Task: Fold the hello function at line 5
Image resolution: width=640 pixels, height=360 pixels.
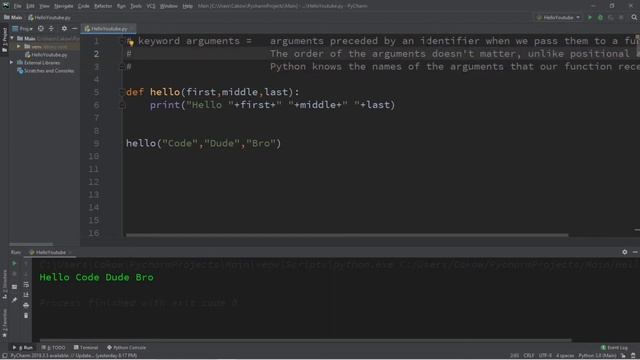Action: click(x=122, y=92)
